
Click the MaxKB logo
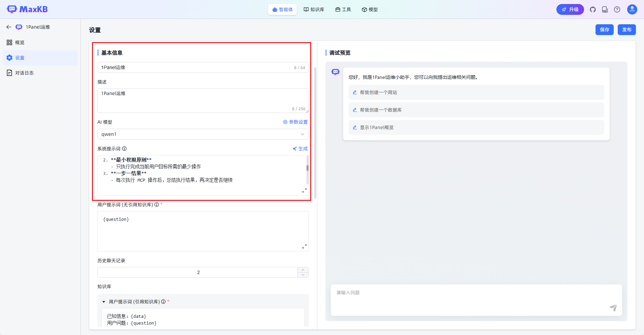tap(27, 9)
